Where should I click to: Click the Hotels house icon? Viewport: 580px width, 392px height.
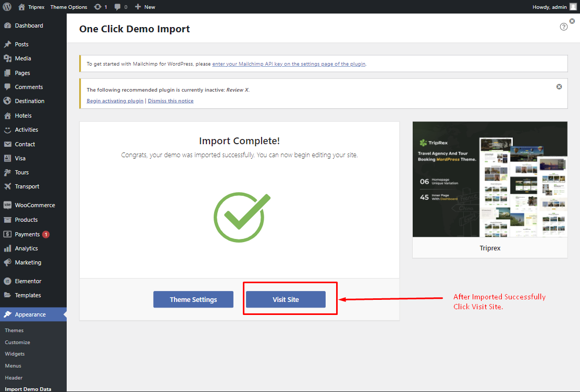tap(7, 116)
